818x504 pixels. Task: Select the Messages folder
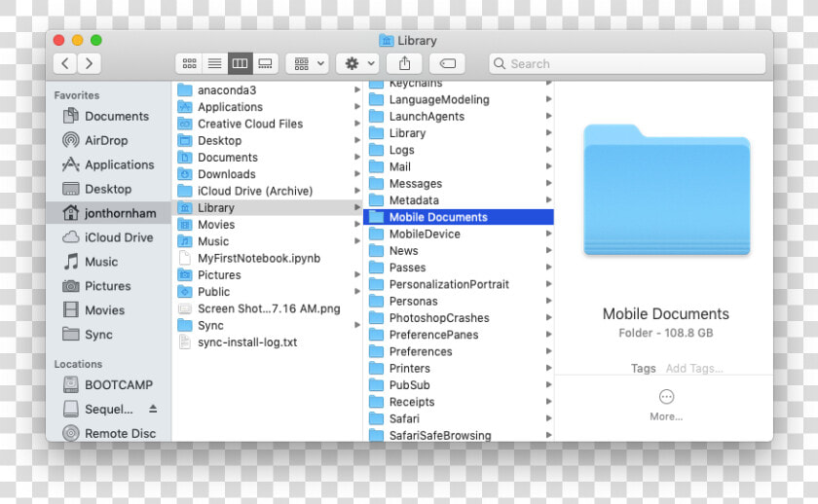(459, 184)
